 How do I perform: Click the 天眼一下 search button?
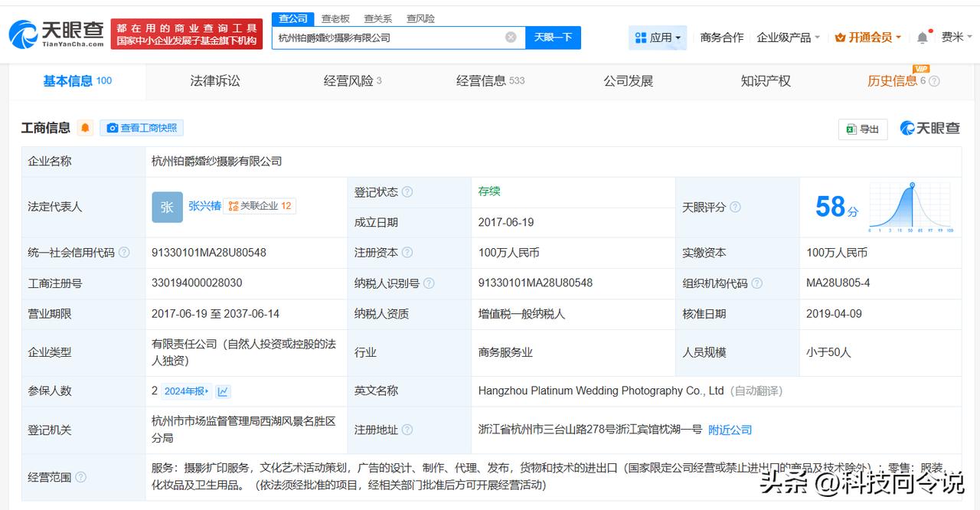pyautogui.click(x=553, y=38)
